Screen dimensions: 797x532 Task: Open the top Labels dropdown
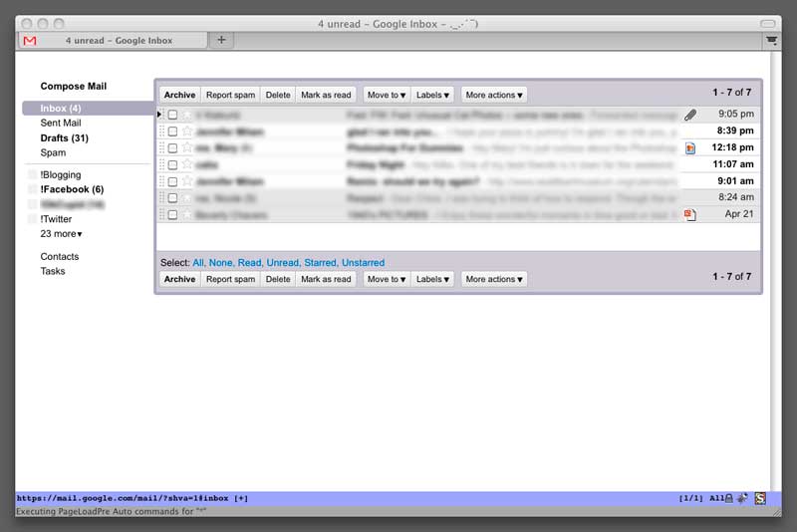click(432, 95)
